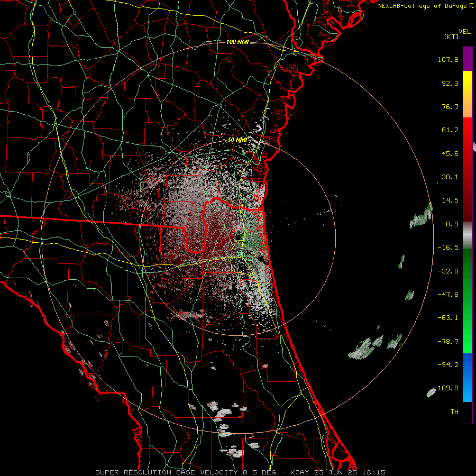Click the -63.1 value on the velocity scale

448,318
